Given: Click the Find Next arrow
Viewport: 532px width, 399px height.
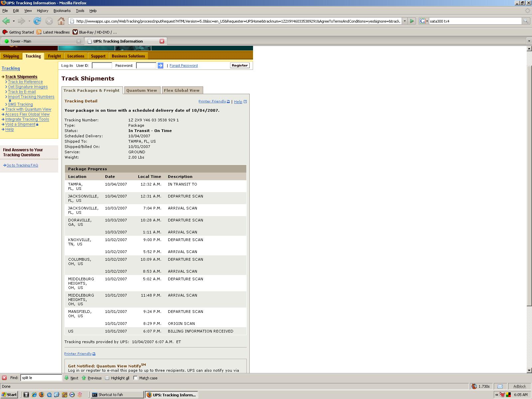Looking at the screenshot, I should 71,378.
